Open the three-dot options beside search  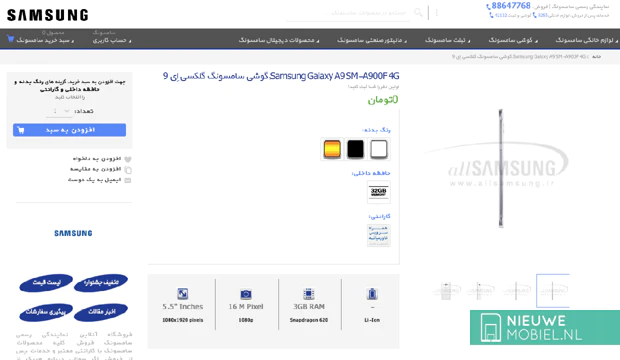coord(437,13)
